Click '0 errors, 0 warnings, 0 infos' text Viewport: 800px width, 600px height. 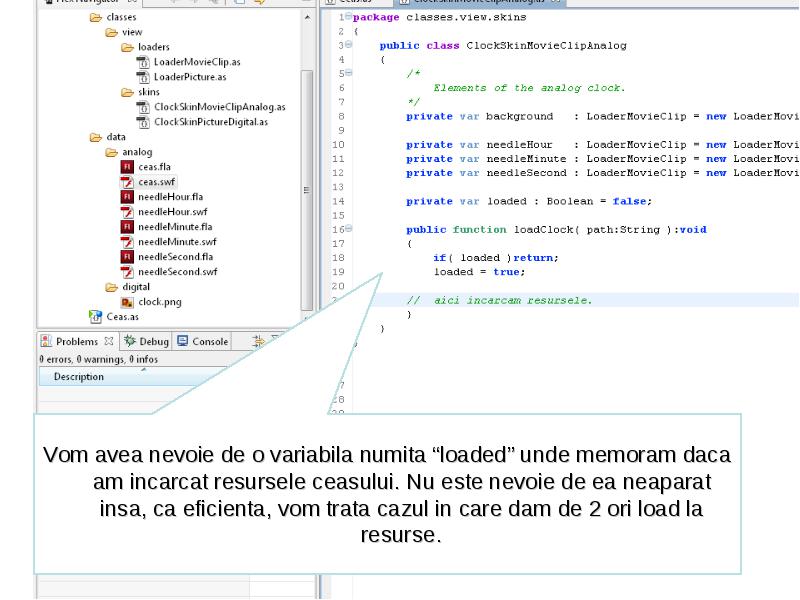[98, 360]
